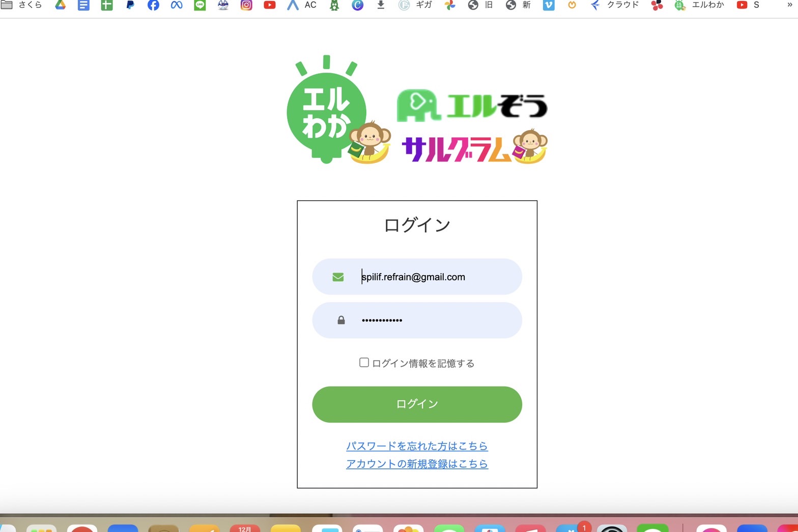This screenshot has width=798, height=532.
Task: Open the green owl mascot bookmark
Action: [x=334, y=5]
